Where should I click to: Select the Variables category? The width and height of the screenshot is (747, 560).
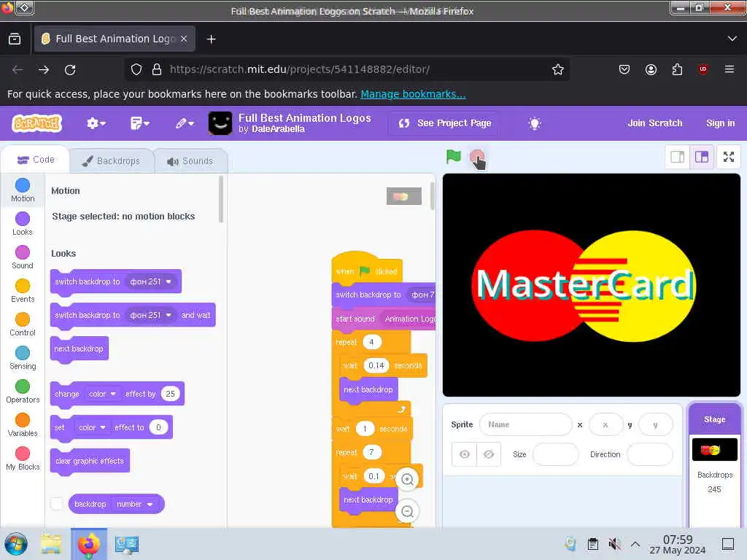coord(23,425)
